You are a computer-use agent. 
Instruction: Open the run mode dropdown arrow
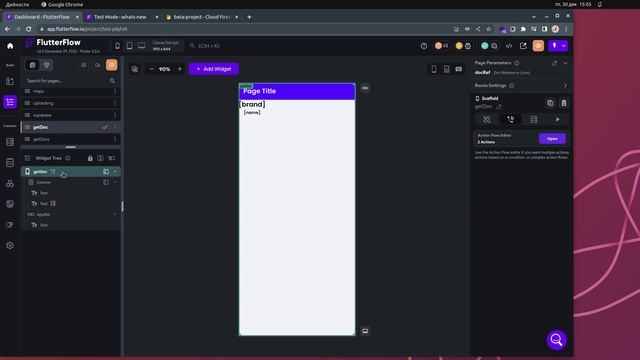coord(564,46)
